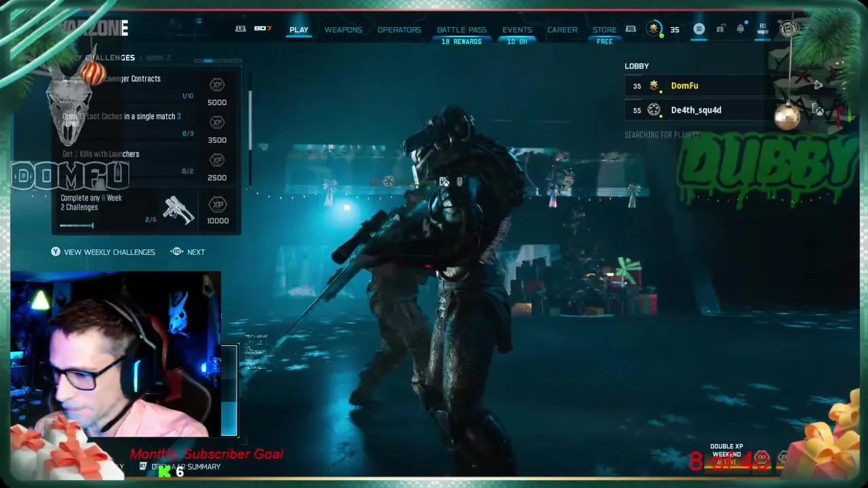868x488 pixels.
Task: Click DomFu's rank emblem in lobby
Action: tap(654, 85)
